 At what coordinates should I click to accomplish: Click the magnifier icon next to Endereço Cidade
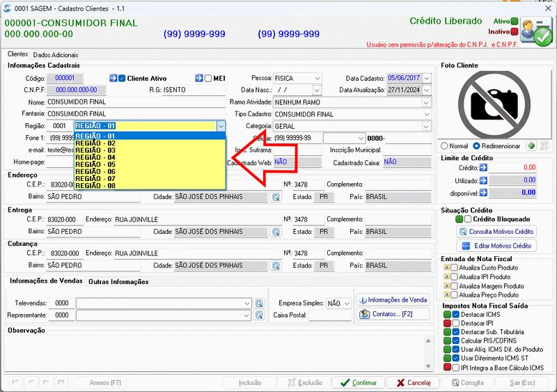coord(276,197)
